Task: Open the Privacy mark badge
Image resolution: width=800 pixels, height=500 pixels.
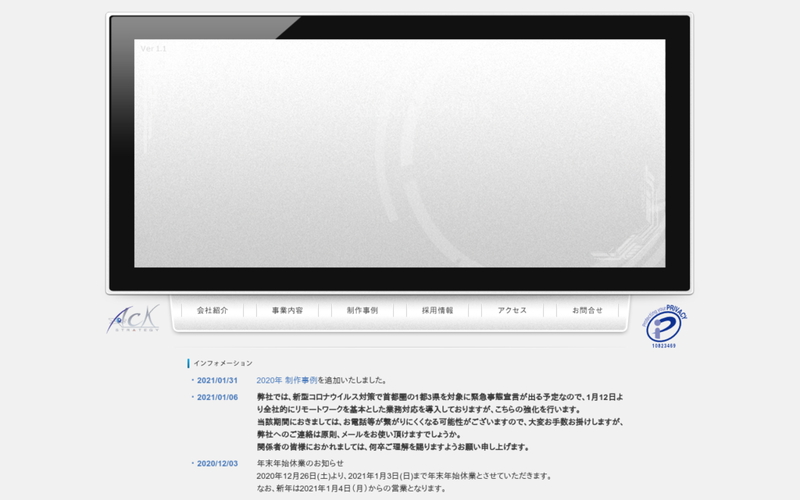Action: point(667,326)
